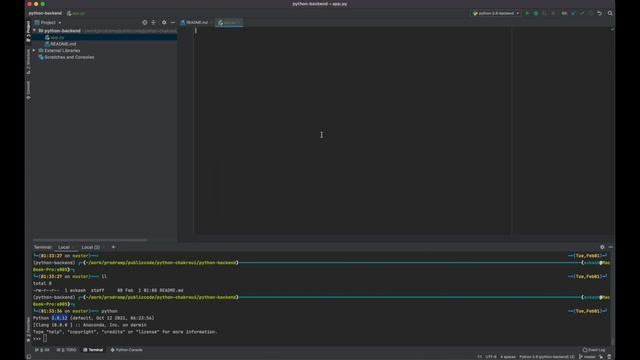The width and height of the screenshot is (640, 360).
Task: Open the Git tool window button
Action: pyautogui.click(x=42, y=350)
